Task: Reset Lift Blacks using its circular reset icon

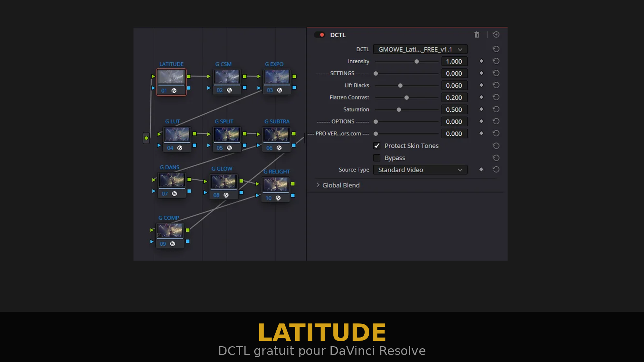Action: tap(496, 85)
